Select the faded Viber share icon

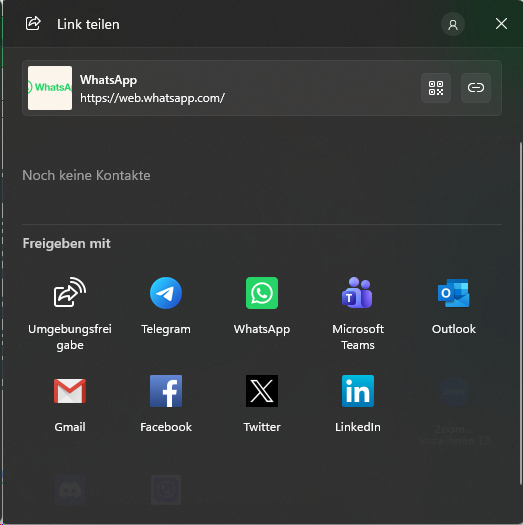point(166,490)
